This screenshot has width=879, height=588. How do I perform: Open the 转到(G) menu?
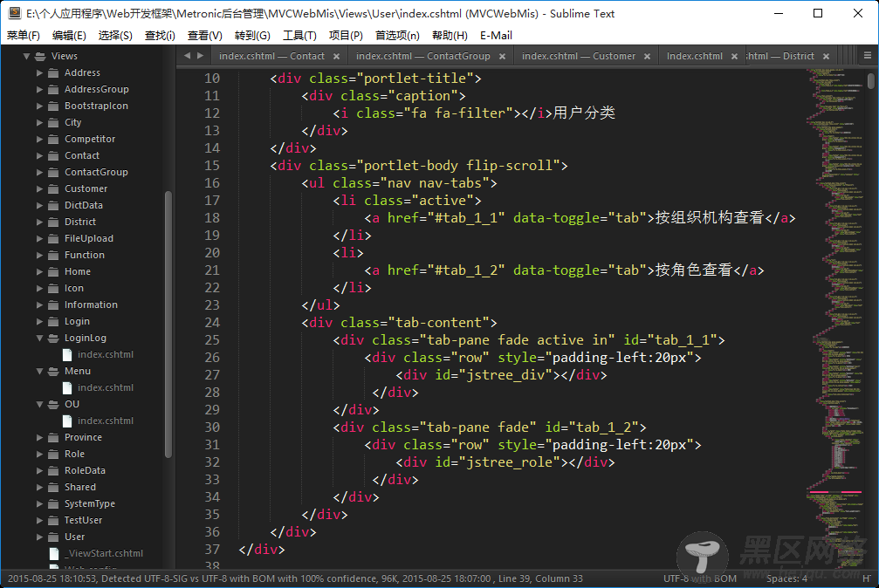click(x=252, y=35)
